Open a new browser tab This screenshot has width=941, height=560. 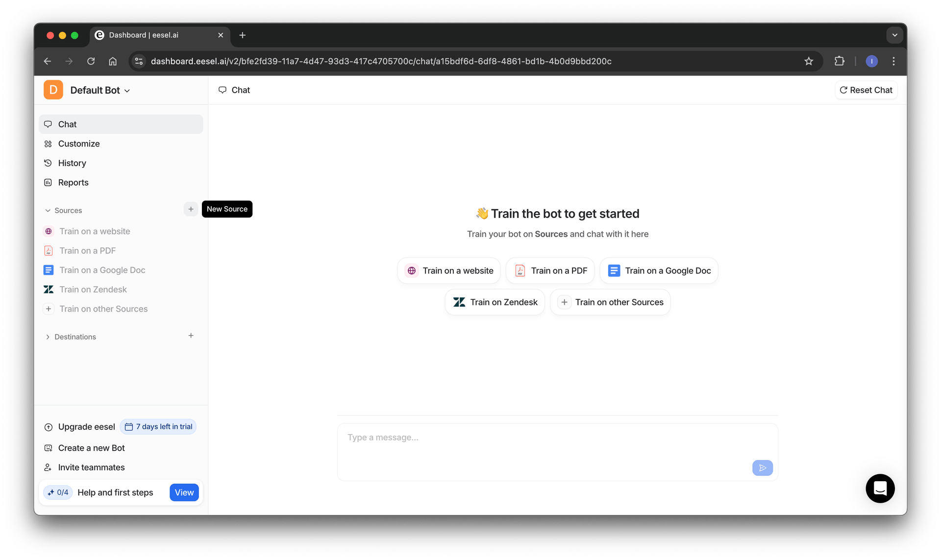(x=243, y=35)
